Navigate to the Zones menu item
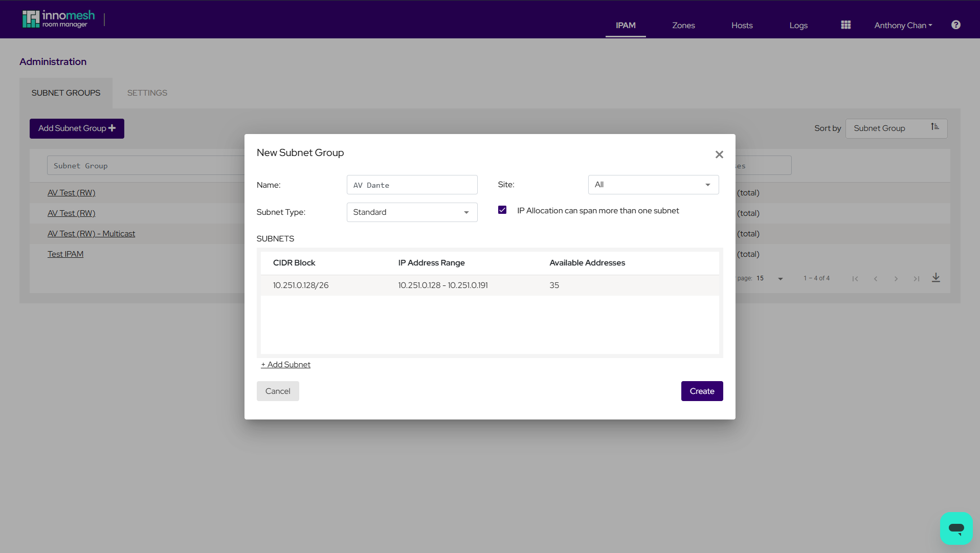Image resolution: width=980 pixels, height=553 pixels. (683, 25)
